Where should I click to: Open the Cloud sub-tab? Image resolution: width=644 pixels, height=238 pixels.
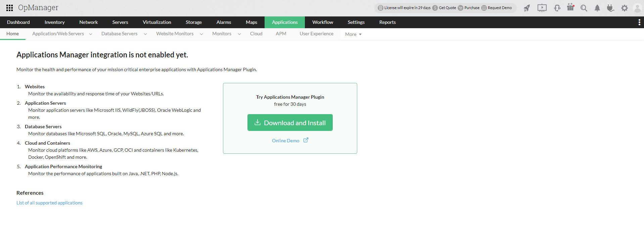click(256, 34)
